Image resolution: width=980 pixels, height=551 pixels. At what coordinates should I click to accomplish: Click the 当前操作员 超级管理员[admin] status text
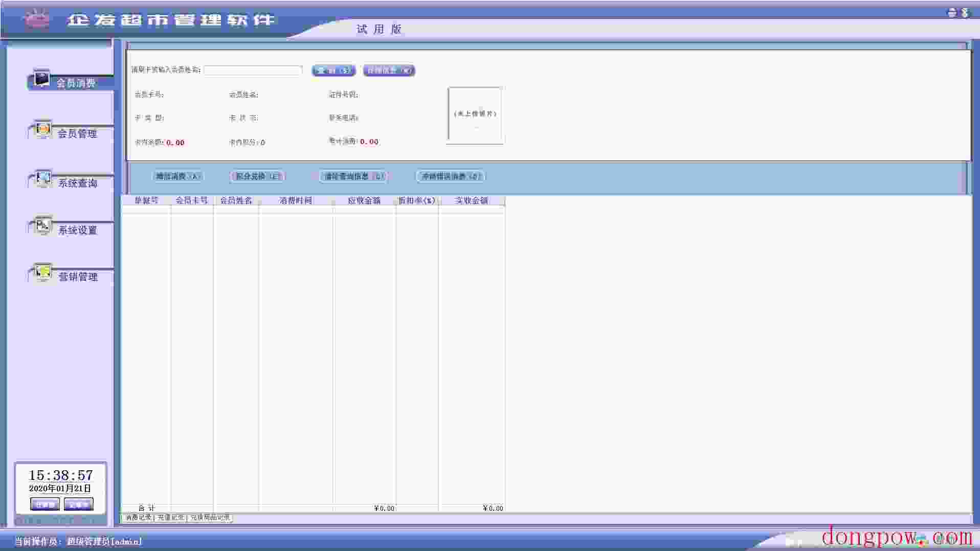tap(78, 541)
